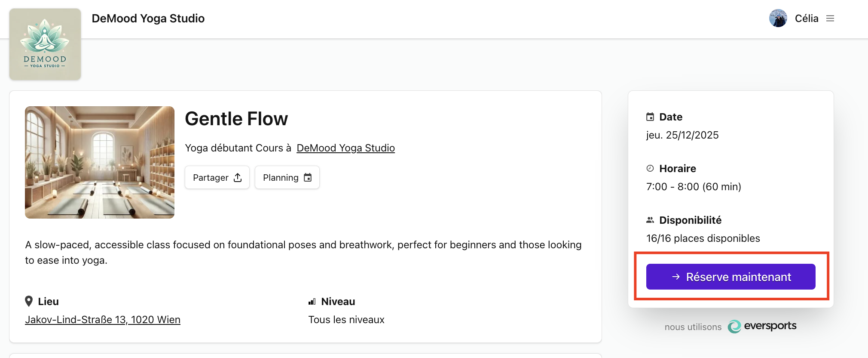Click Célia's profile avatar

pos(778,19)
